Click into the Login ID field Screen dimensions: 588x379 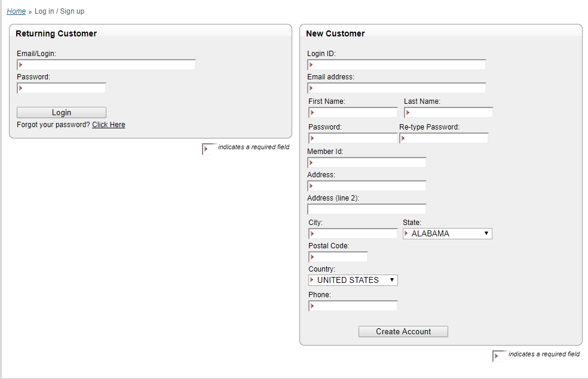(x=397, y=65)
